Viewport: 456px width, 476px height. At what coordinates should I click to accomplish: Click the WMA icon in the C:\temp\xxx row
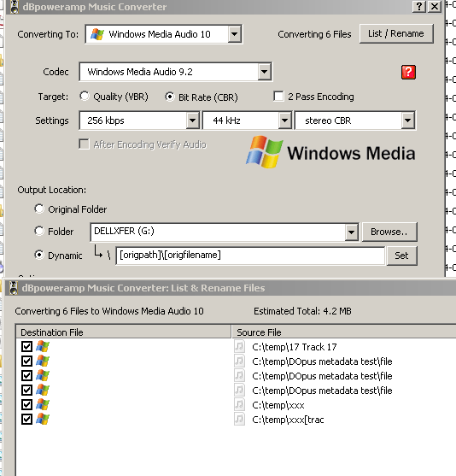(x=43, y=405)
